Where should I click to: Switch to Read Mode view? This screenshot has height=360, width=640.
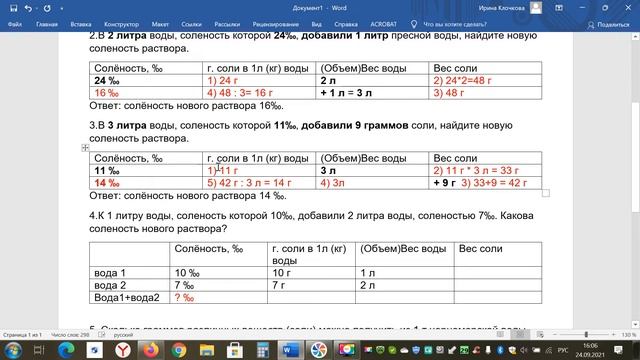[x=500, y=335]
